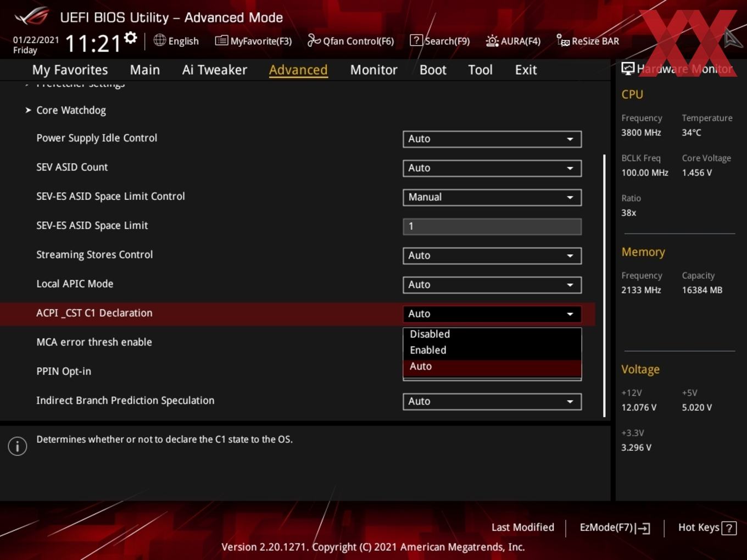
Task: Go to the Boot tab
Action: (x=433, y=70)
